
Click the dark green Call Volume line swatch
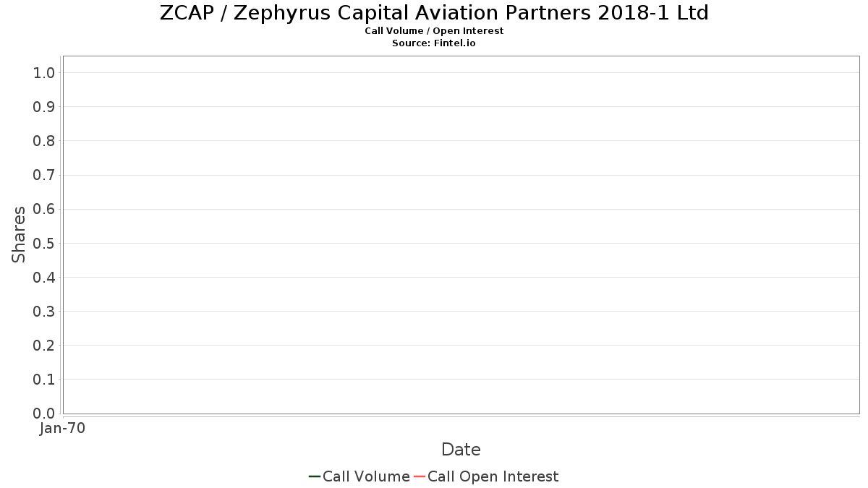pyautogui.click(x=315, y=476)
